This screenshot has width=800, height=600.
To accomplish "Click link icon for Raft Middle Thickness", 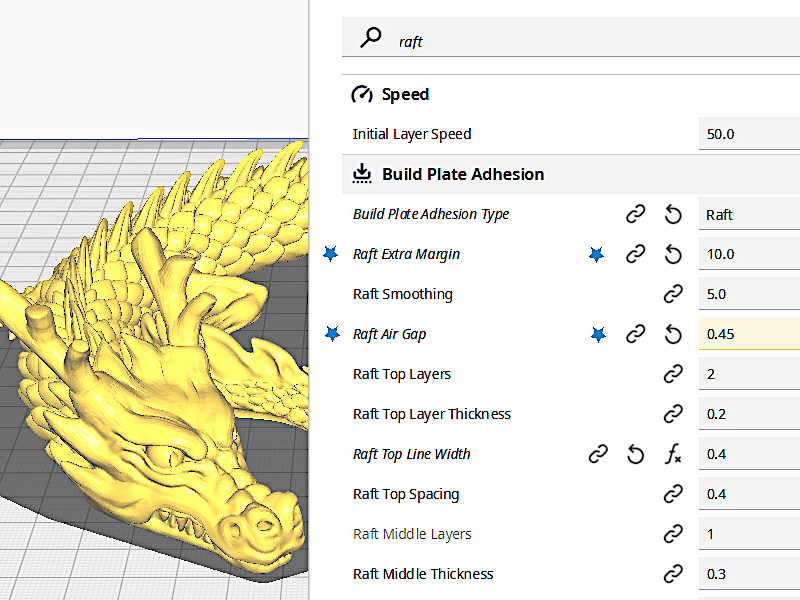I will 673,574.
